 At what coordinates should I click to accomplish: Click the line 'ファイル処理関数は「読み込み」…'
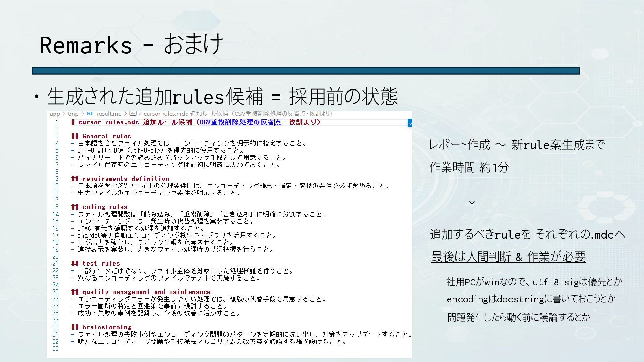pyautogui.click(x=199, y=214)
